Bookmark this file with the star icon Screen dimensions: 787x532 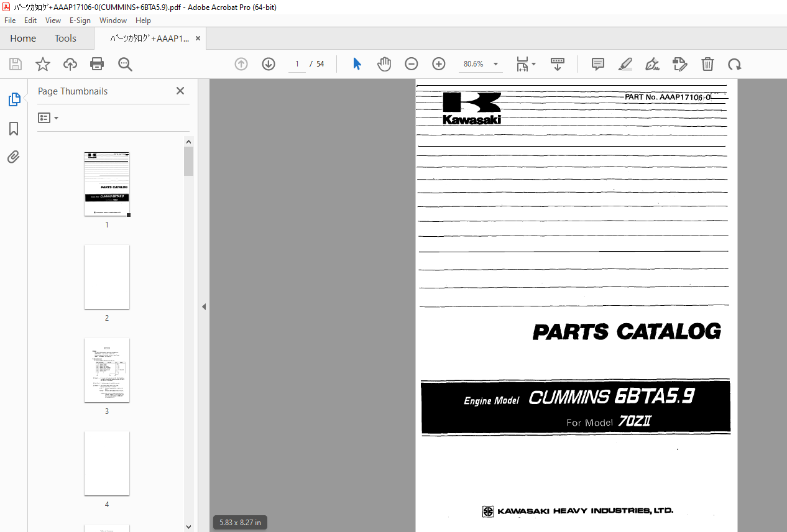43,64
